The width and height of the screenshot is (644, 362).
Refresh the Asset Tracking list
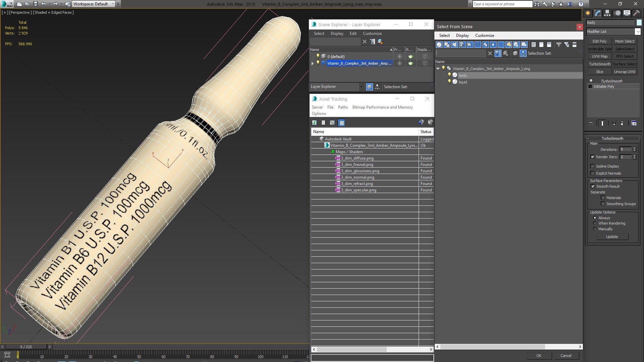click(314, 123)
